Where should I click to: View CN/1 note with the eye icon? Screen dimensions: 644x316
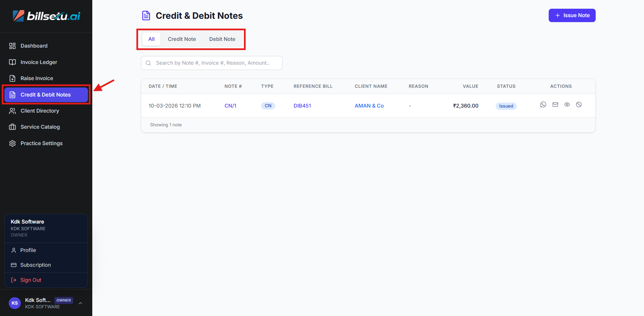[x=567, y=105]
